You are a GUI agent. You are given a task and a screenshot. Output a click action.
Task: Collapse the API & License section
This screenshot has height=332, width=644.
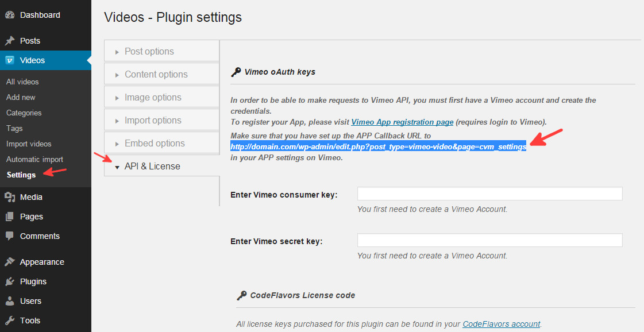[162, 166]
